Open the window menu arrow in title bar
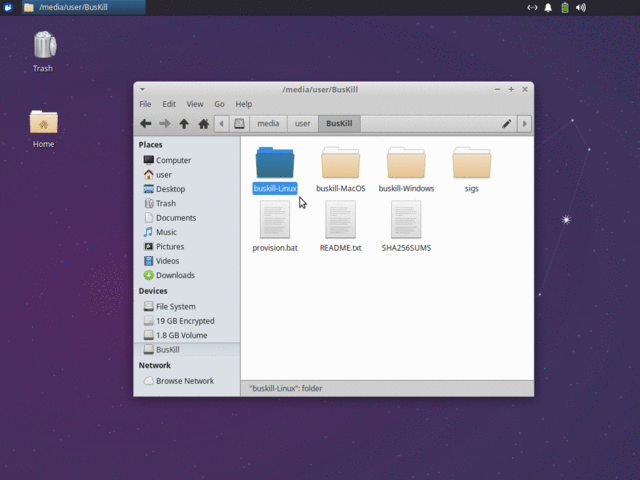The image size is (640, 480). tap(142, 89)
